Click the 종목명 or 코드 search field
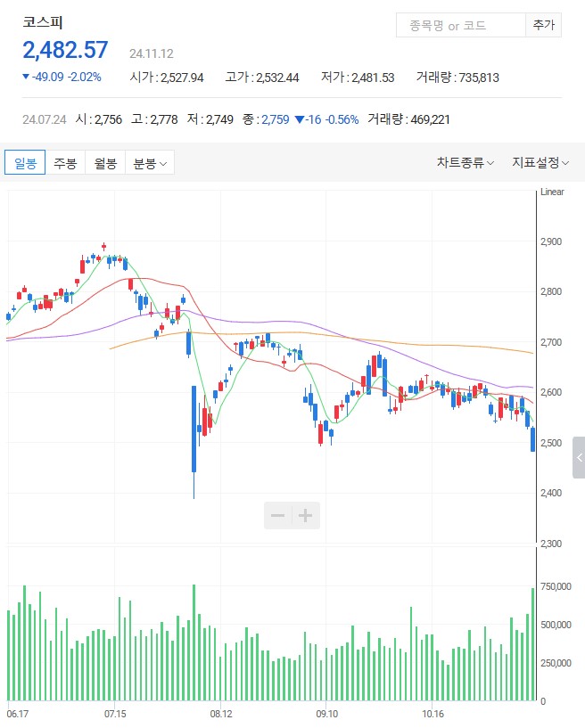The image size is (585, 728). (x=460, y=26)
